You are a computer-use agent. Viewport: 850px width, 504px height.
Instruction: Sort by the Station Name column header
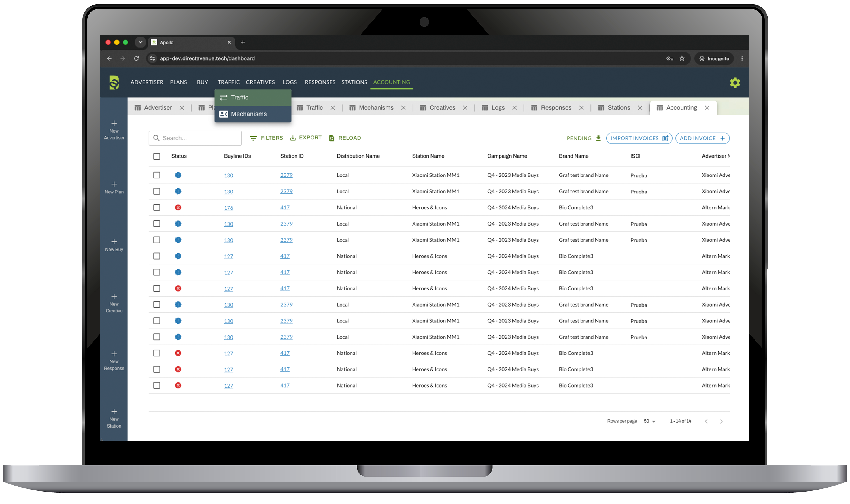pos(428,156)
